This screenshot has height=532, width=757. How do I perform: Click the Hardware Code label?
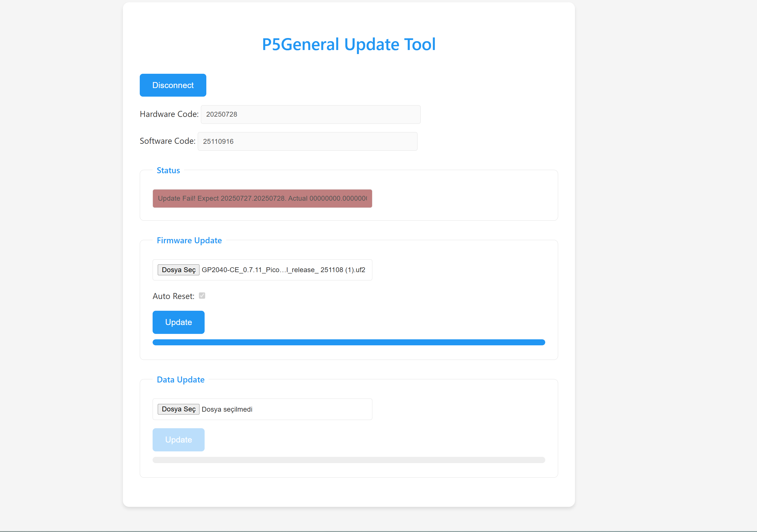pyautogui.click(x=169, y=114)
